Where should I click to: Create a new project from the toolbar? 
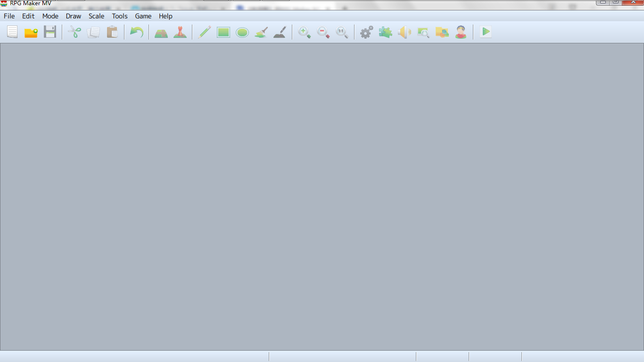12,32
